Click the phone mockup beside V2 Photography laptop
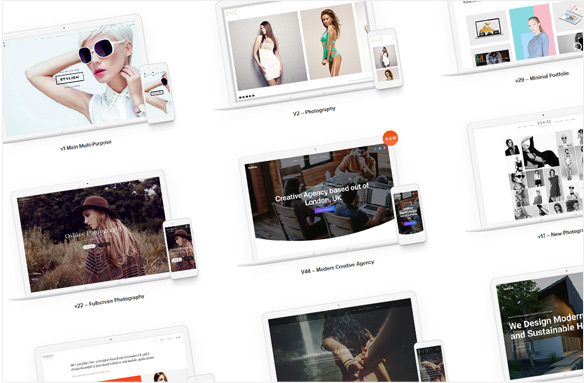Image resolution: width=584 pixels, height=383 pixels. tap(386, 58)
